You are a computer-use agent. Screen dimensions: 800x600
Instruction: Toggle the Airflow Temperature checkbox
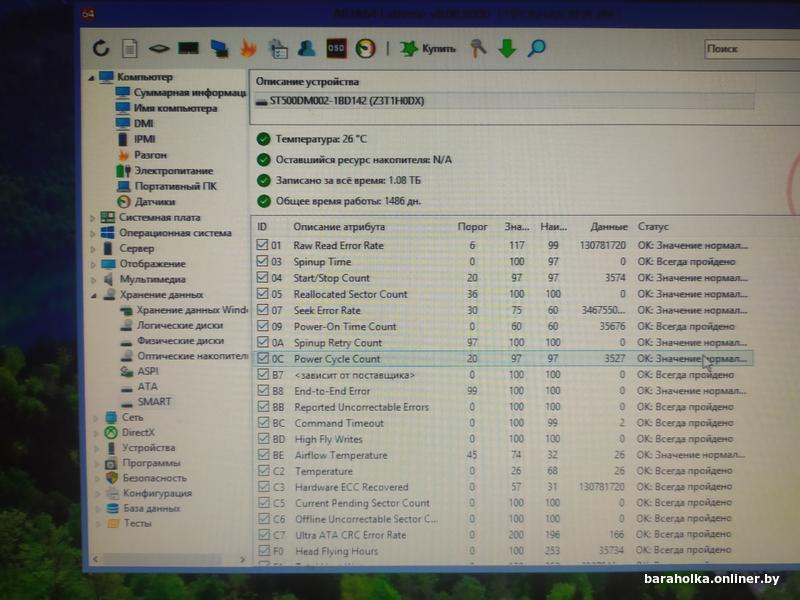click(x=264, y=455)
